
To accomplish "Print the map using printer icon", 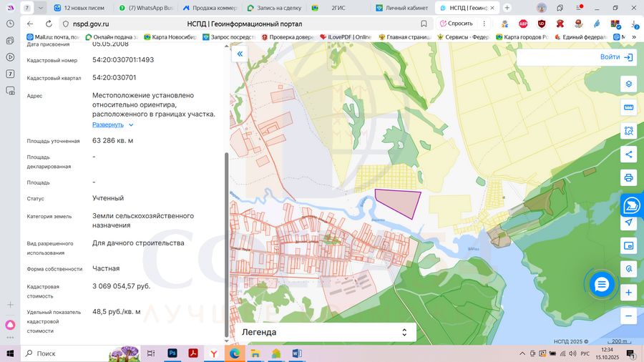I will pos(629,177).
